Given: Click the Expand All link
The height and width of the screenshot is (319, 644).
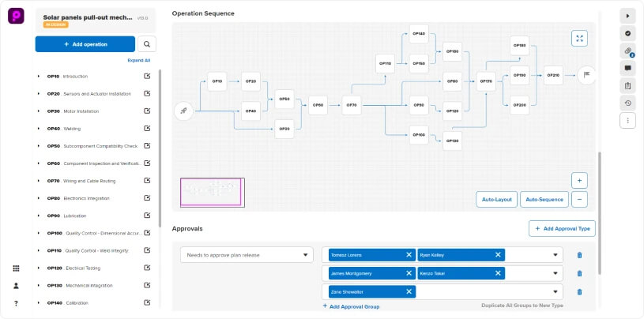Looking at the screenshot, I should click(x=139, y=60).
